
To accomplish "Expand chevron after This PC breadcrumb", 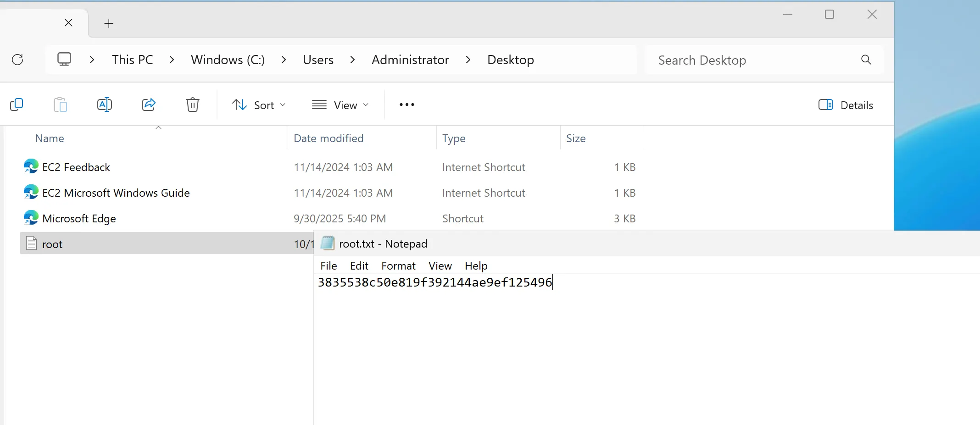I will [x=172, y=60].
